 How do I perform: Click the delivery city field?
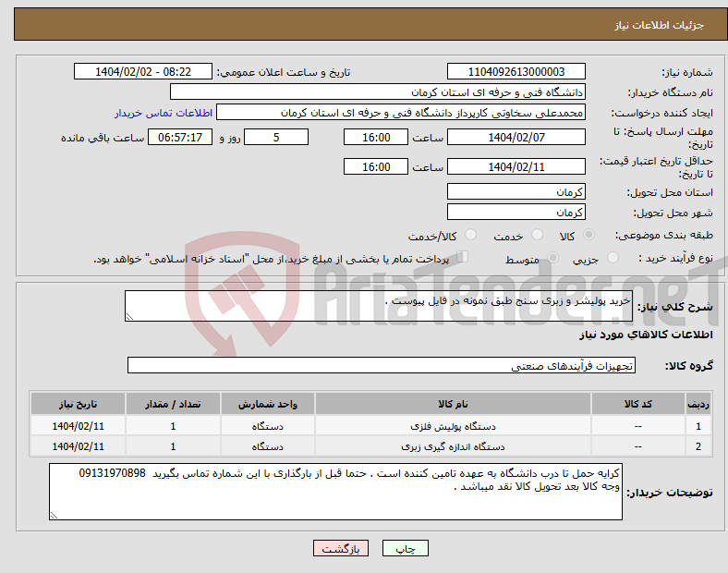click(x=516, y=212)
